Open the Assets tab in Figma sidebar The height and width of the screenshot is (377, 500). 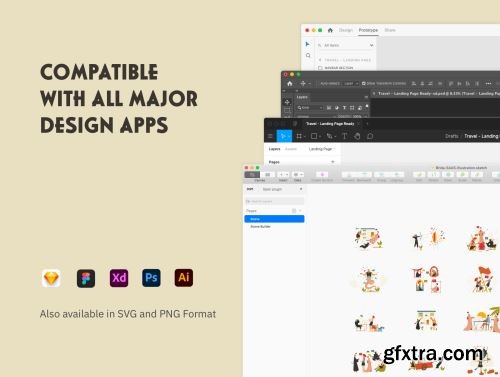click(x=291, y=149)
